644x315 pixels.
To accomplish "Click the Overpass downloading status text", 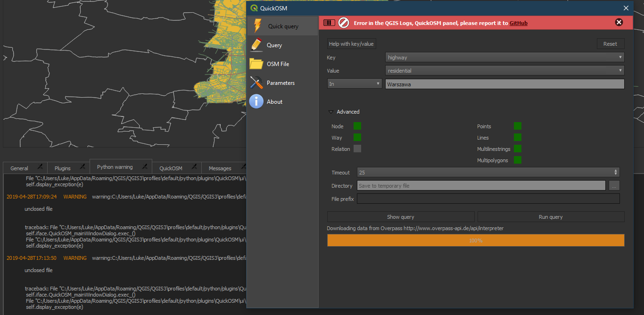I will click(415, 228).
